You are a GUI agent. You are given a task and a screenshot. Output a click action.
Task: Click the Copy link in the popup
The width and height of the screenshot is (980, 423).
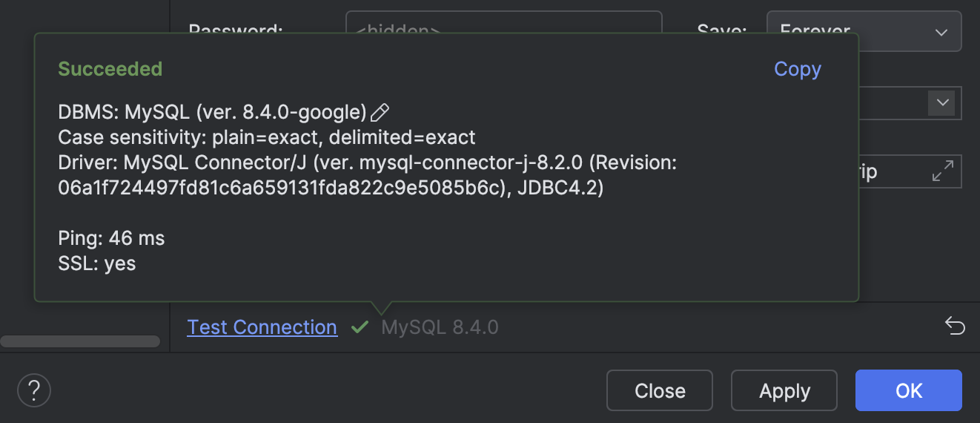point(797,69)
